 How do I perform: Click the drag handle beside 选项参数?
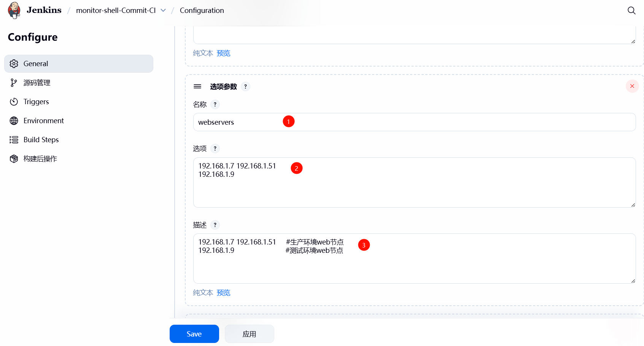coord(197,86)
